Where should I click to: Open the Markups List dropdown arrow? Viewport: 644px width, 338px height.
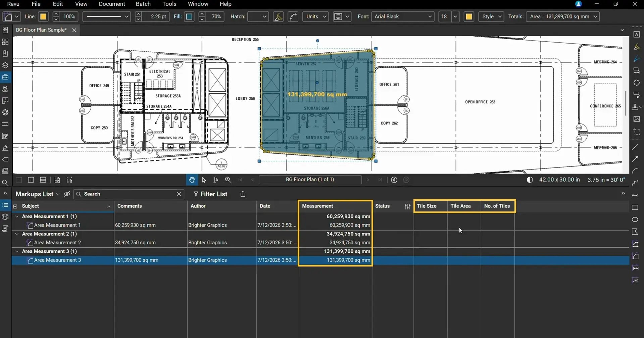(58, 194)
